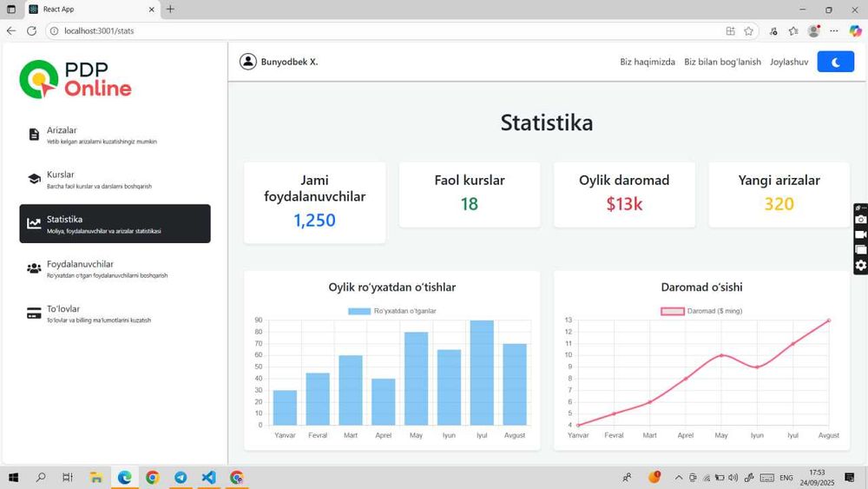
Task: Click the To'lovlar credit card icon
Action: tap(34, 314)
